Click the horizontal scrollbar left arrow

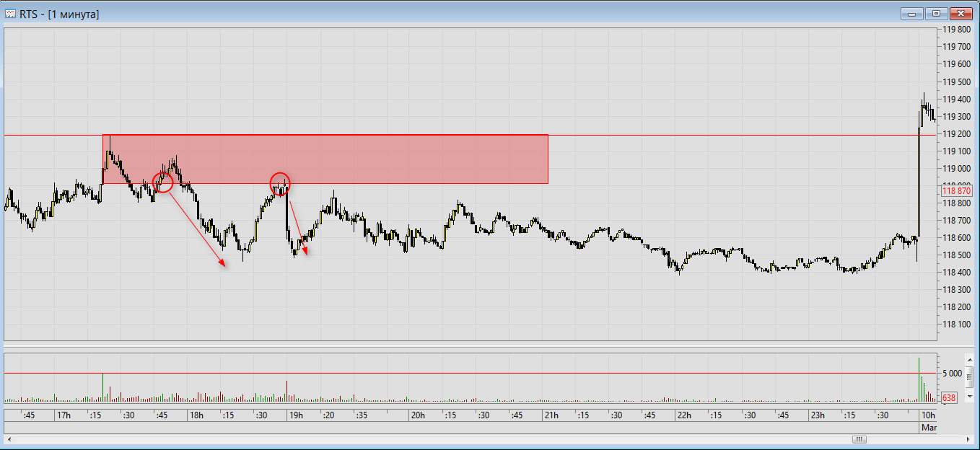[x=9, y=439]
